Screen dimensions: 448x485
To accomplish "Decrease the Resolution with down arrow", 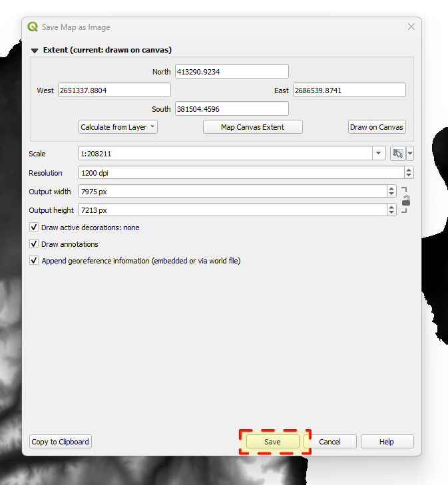I will tap(409, 176).
